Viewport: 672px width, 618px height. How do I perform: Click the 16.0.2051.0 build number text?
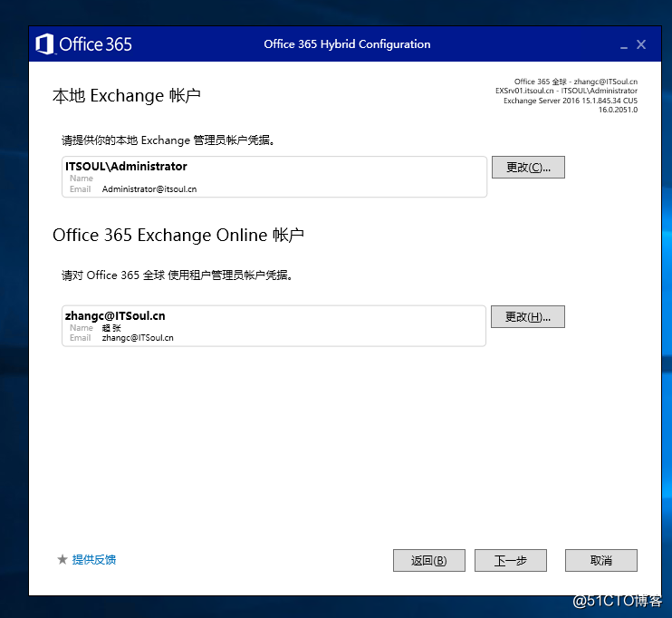click(618, 110)
